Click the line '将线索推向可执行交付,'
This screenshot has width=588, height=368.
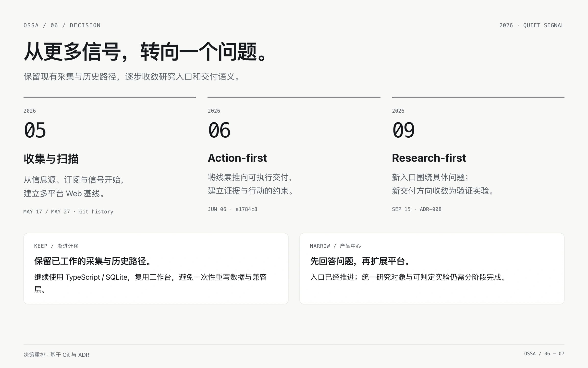click(x=250, y=177)
